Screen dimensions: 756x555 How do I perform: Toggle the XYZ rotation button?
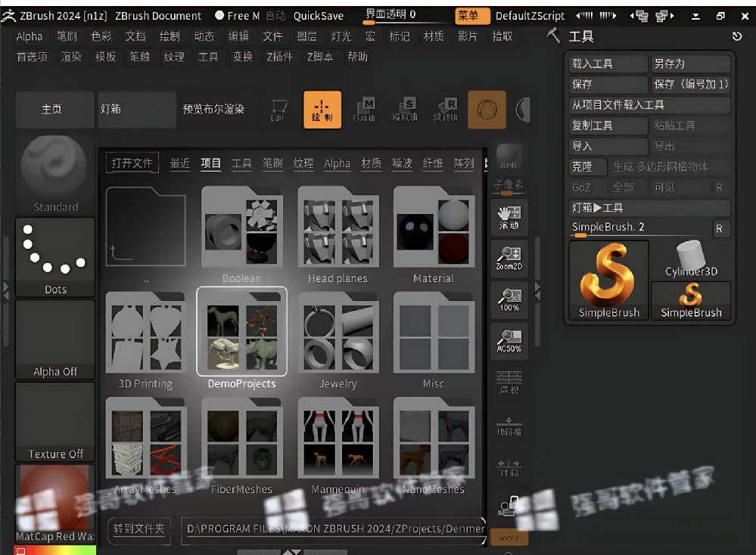[509, 538]
